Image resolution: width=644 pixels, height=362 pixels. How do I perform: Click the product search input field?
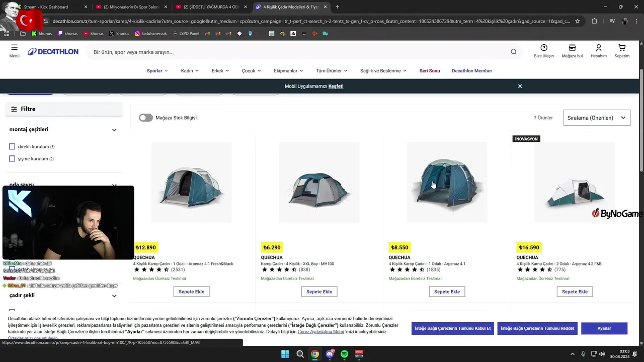tap(299, 52)
